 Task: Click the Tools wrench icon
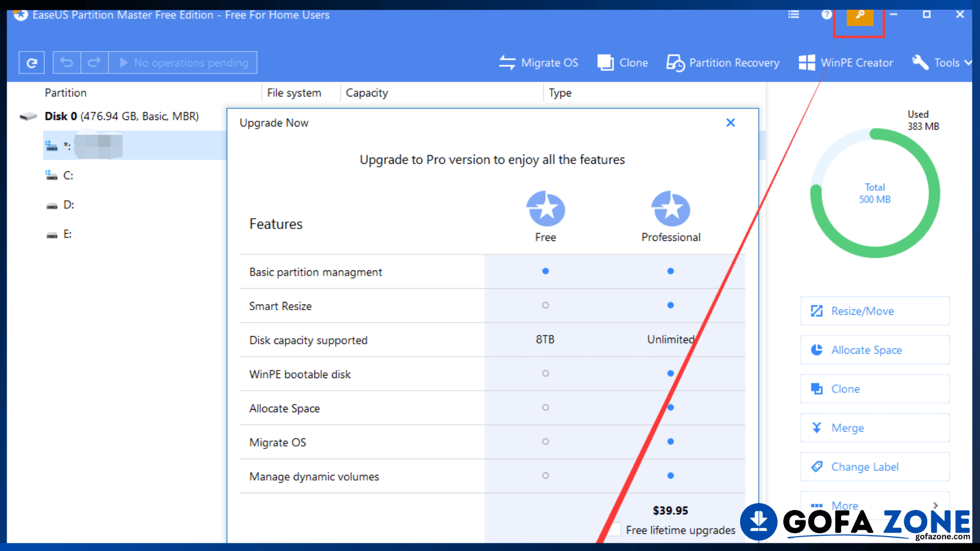click(x=920, y=63)
